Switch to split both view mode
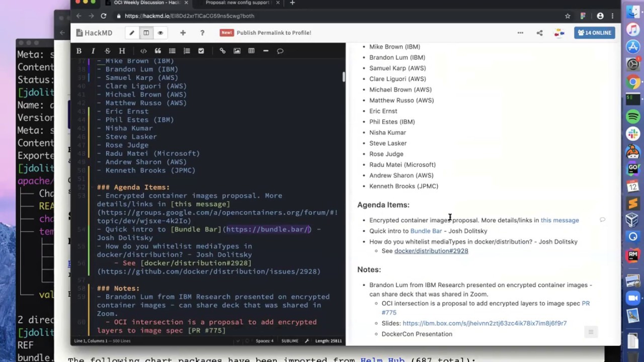This screenshot has width=644, height=362. 146,33
